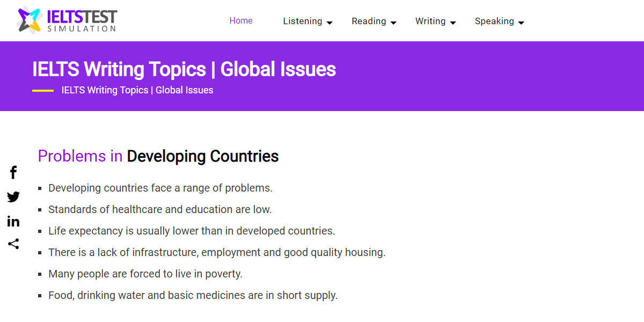Click the Writing menu item
644x322 pixels.
[x=430, y=21]
